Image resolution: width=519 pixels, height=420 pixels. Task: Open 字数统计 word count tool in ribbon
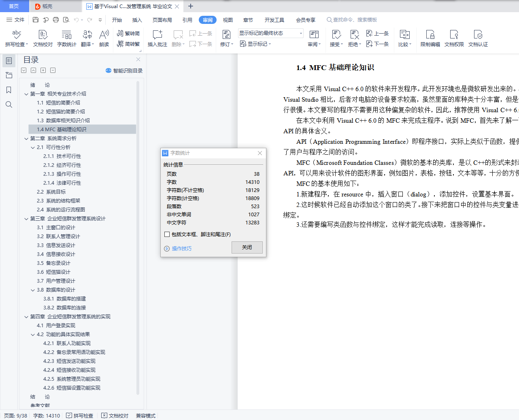(66, 38)
